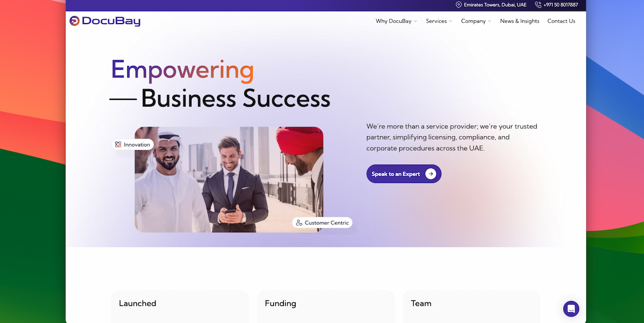Image resolution: width=644 pixels, height=323 pixels.
Task: Click the arrow circle in Speak to an Expert
Action: click(430, 174)
